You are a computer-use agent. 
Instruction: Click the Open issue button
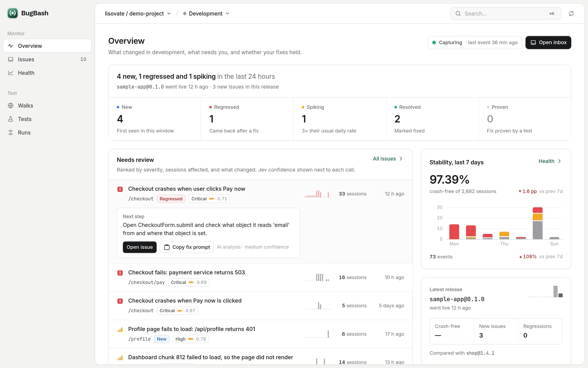pos(140,247)
